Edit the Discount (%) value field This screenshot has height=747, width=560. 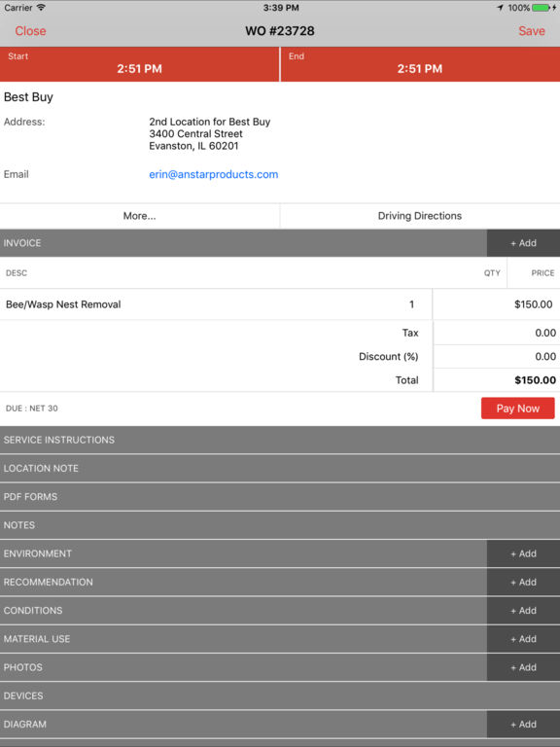(497, 356)
